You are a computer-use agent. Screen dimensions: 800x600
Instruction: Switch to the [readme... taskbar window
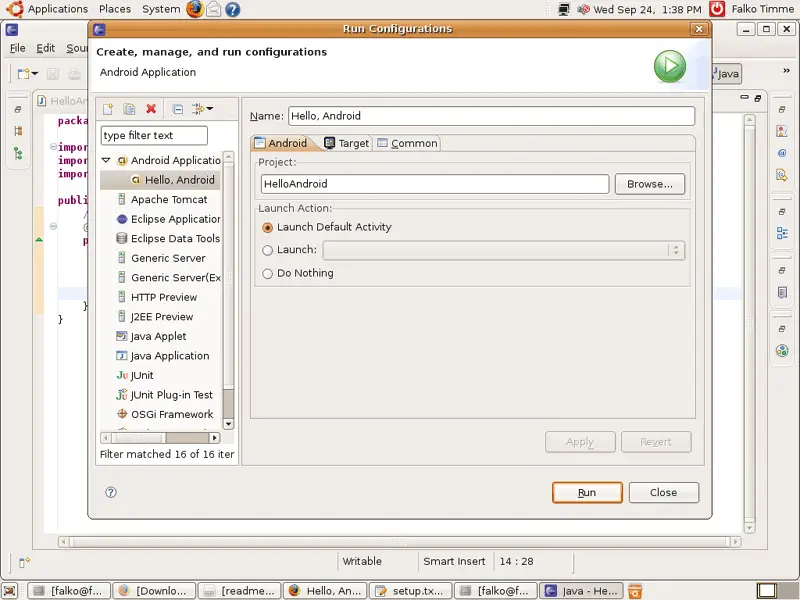coord(239,591)
